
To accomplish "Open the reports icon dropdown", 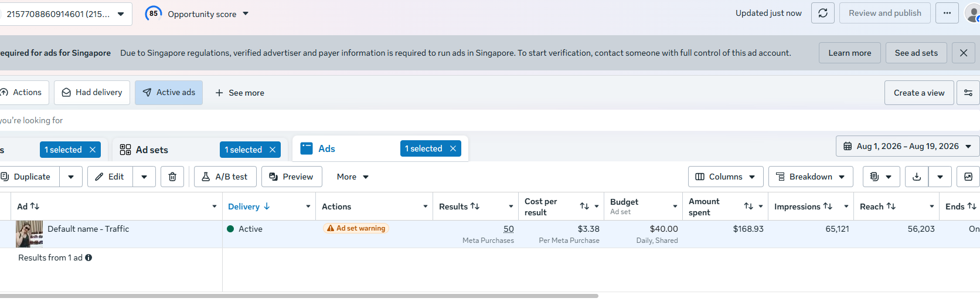I will (x=880, y=177).
